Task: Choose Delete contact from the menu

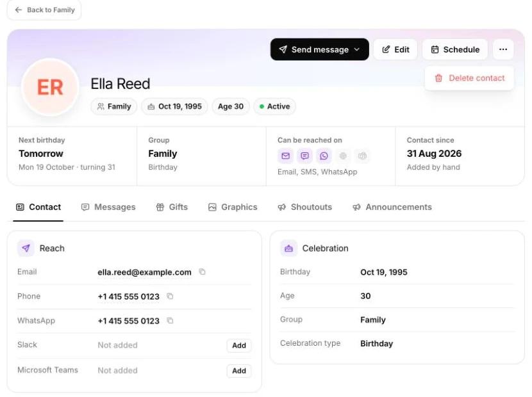Action: tap(469, 78)
